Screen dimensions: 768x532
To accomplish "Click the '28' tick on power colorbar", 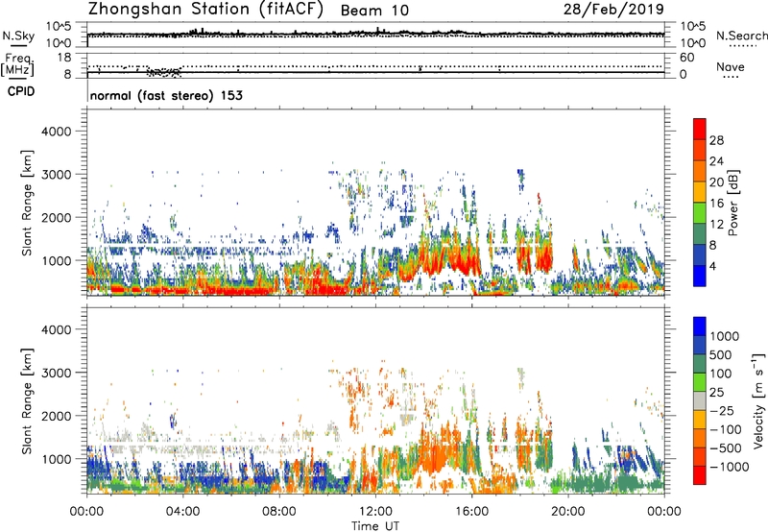I will click(716, 140).
